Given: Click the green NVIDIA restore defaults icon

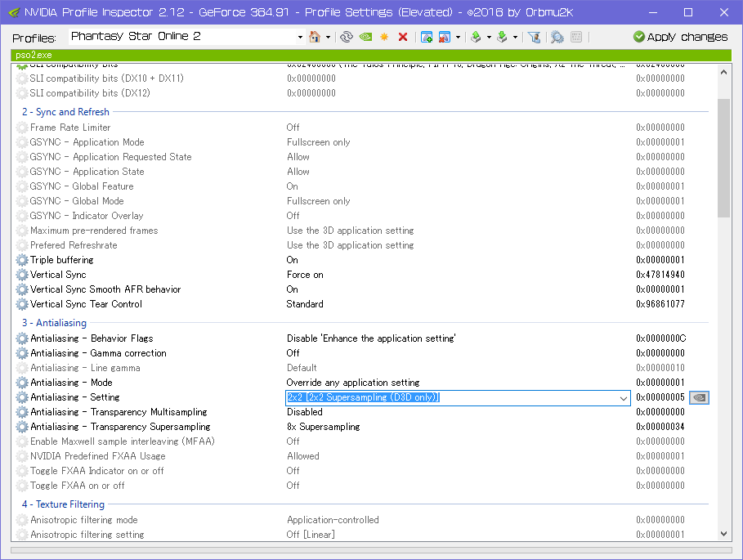Looking at the screenshot, I should pos(365,37).
